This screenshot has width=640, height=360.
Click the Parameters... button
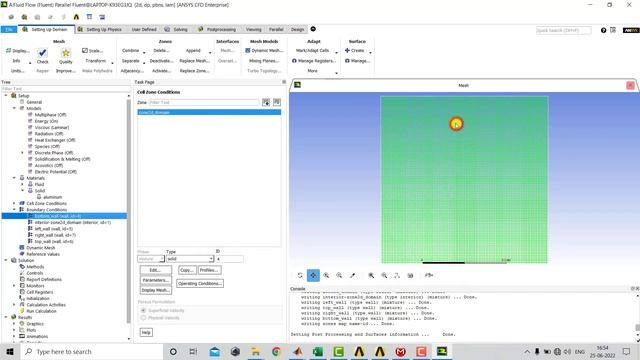click(156, 280)
